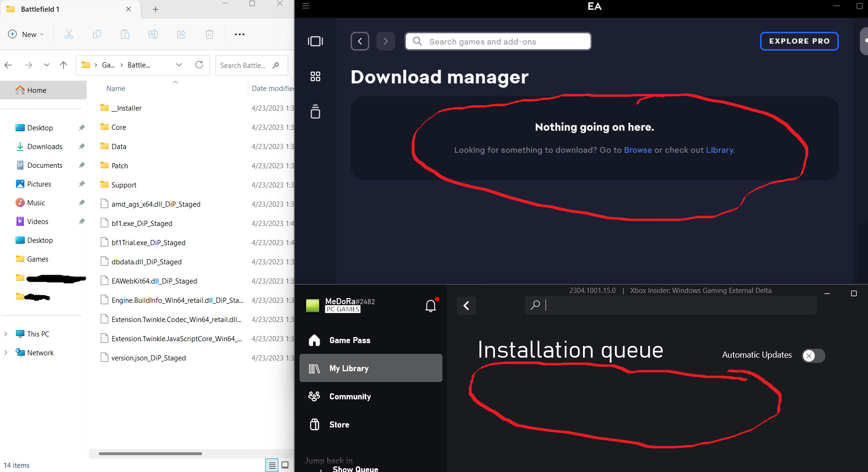
Task: Click the EXPLORE PRO button
Action: [799, 41]
